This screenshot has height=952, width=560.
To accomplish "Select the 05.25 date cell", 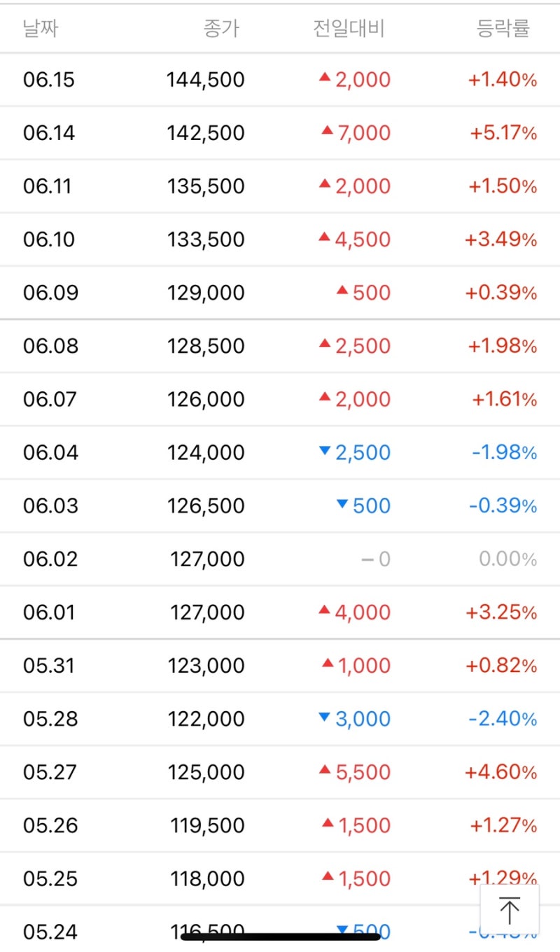I will click(49, 878).
